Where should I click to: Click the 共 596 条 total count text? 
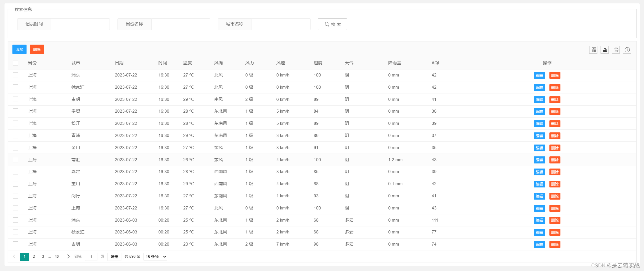[x=132, y=256]
